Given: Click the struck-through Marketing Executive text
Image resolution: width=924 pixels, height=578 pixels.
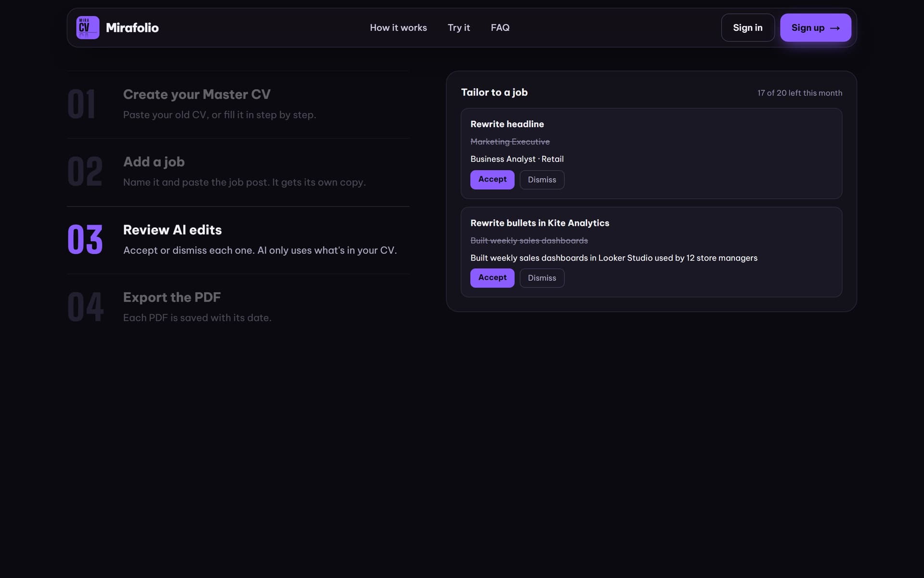Looking at the screenshot, I should point(510,142).
